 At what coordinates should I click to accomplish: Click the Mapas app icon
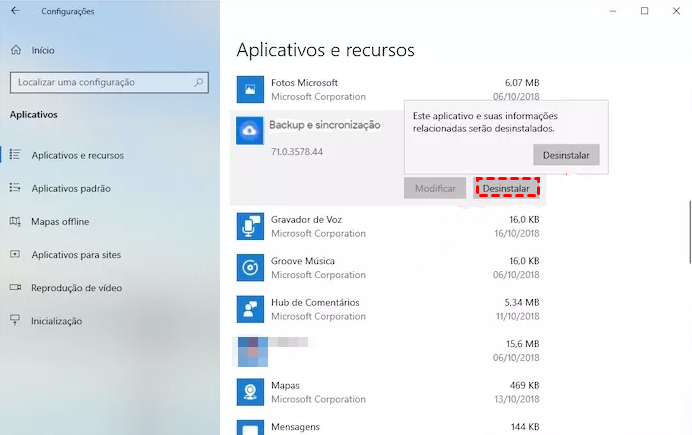click(x=250, y=392)
